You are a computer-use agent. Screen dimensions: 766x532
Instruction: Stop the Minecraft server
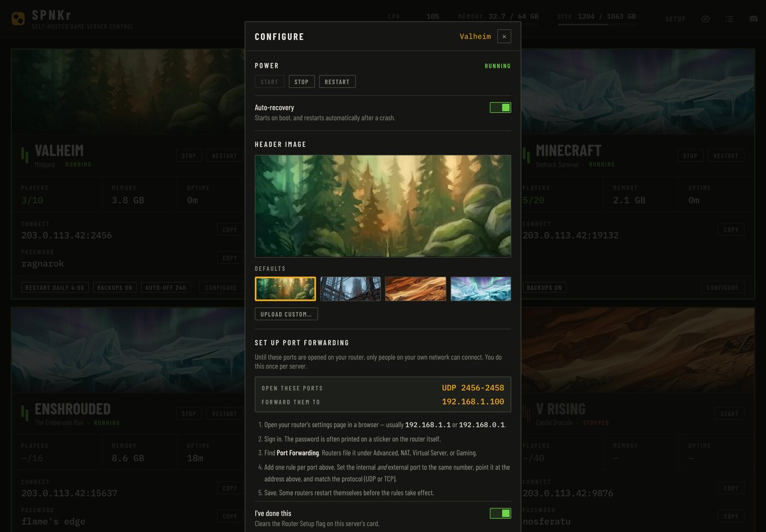690,156
